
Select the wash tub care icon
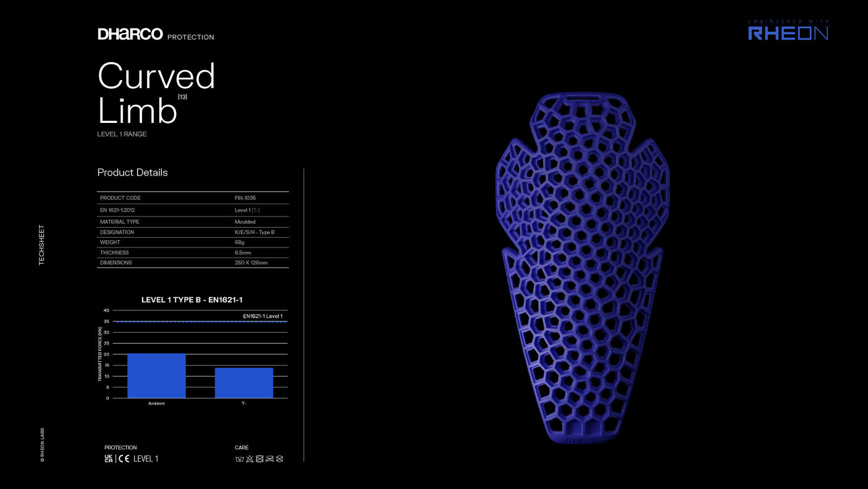[239, 459]
